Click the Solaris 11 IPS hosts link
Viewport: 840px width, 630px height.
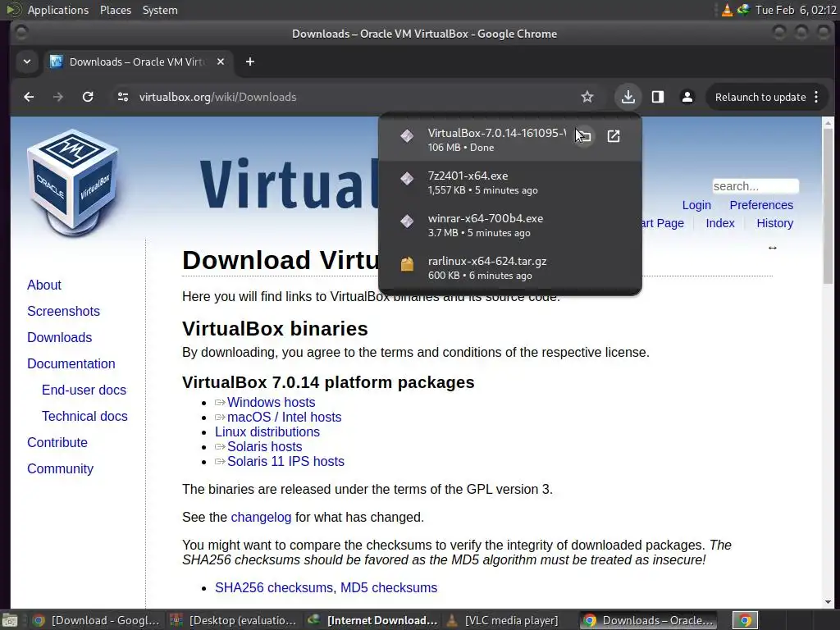(285, 461)
